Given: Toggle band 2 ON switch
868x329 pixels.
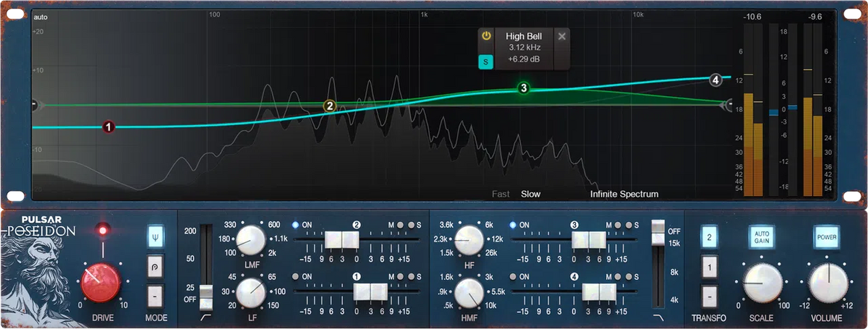Looking at the screenshot, I should click(297, 225).
